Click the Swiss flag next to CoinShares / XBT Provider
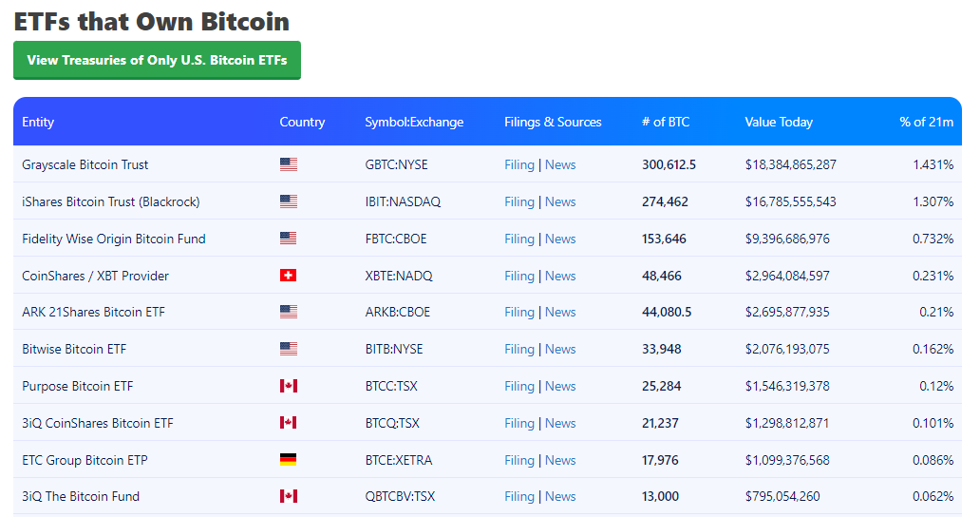The height and width of the screenshot is (517, 980). tap(288, 275)
